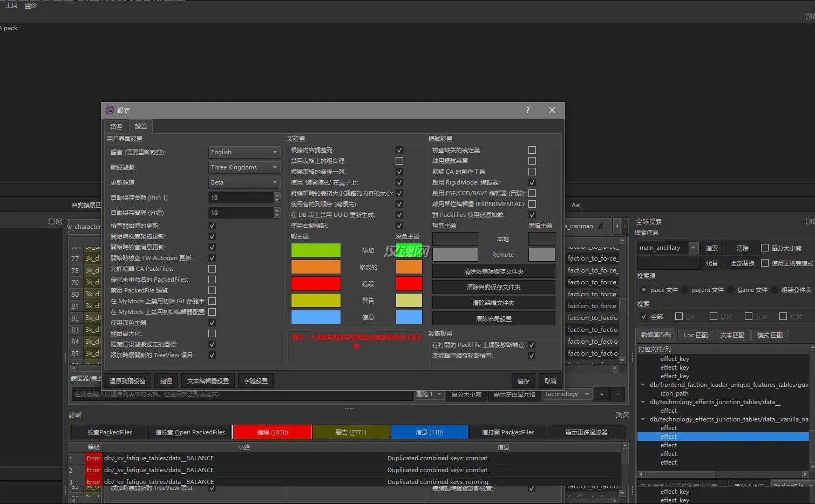
Task: Toggle 檢查開始時的更新 checkbox
Action: (x=212, y=226)
